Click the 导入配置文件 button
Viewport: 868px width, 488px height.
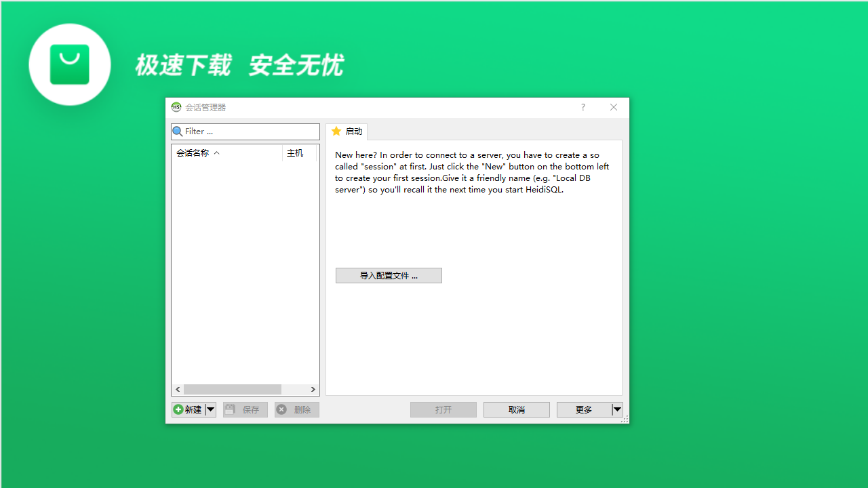pos(388,275)
